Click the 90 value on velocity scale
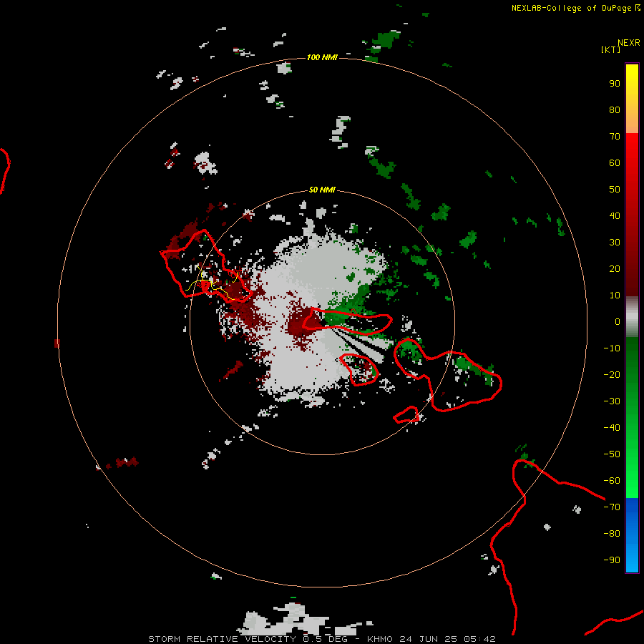 (615, 84)
